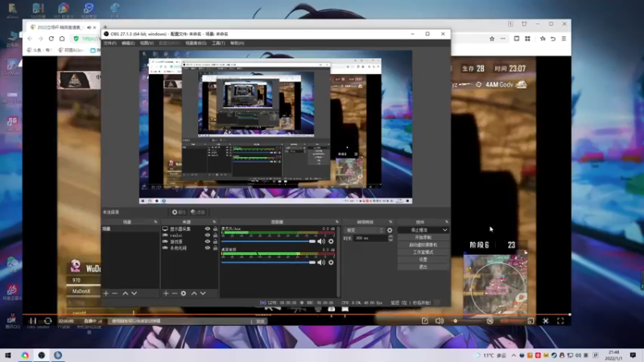Viewport: 644px width, 362px height.
Task: Pop out the Scenes dock panel
Action: click(155, 222)
